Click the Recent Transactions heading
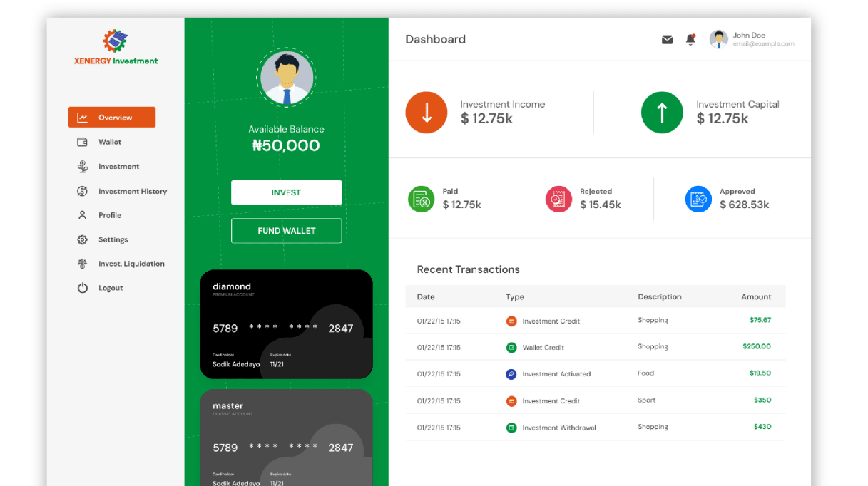 coord(468,269)
